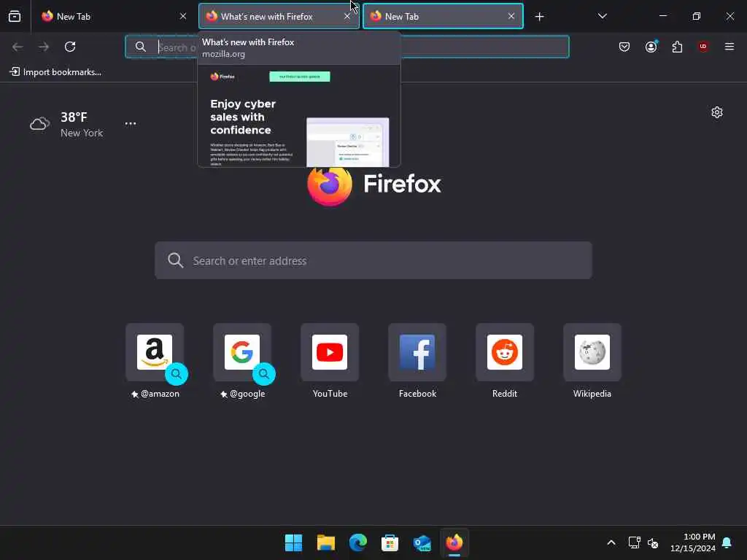Screen dimensions: 747x560
Task: Open Microsoft Store from the taskbar
Action: (390, 542)
